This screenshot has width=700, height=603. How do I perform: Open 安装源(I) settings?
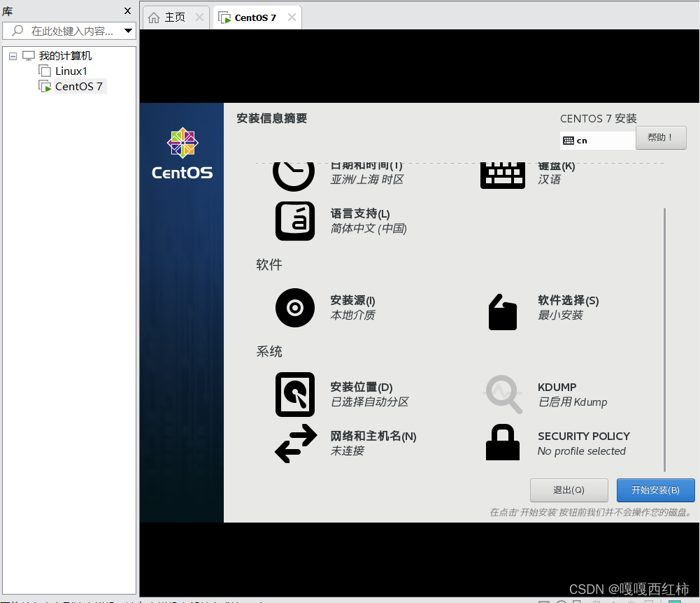tap(352, 301)
